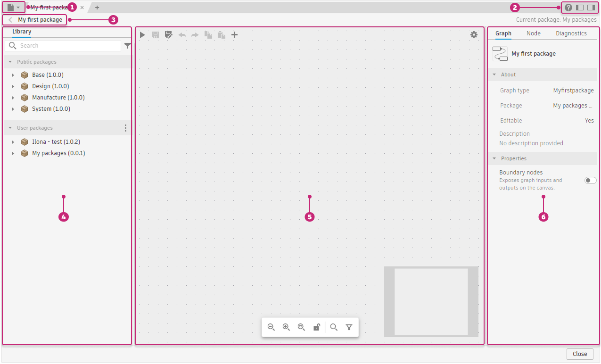
Task: Select System (1.0.0) in the library
Action: (51, 109)
